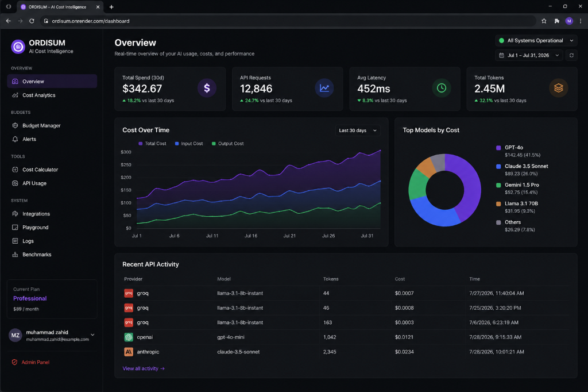Click the $342.67 total spend value
588x392 pixels.
point(142,89)
